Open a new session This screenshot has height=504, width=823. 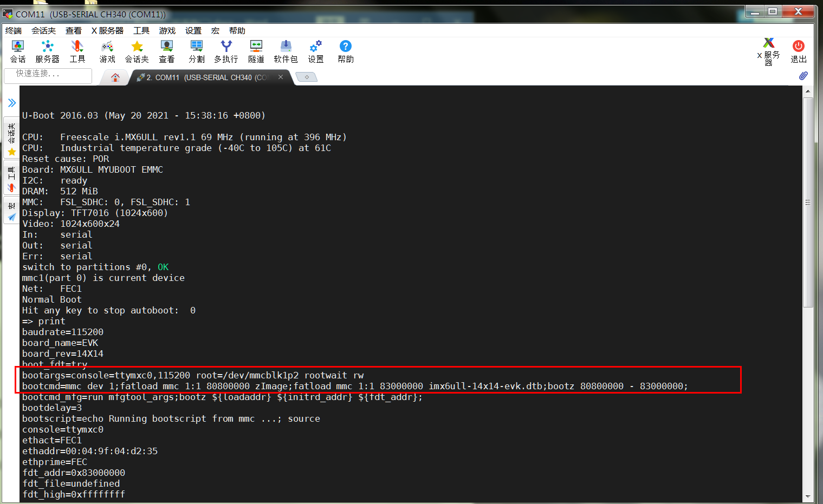point(17,51)
